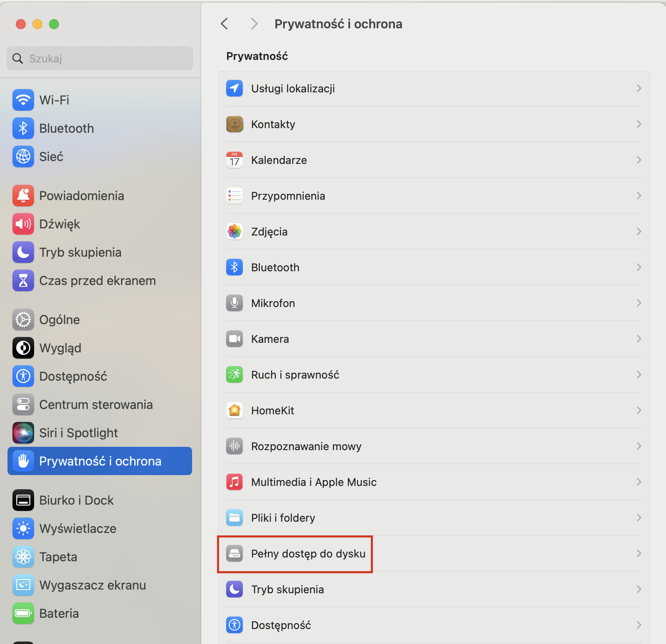Go forward with the right arrow button
This screenshot has width=666, height=644.
pos(254,24)
